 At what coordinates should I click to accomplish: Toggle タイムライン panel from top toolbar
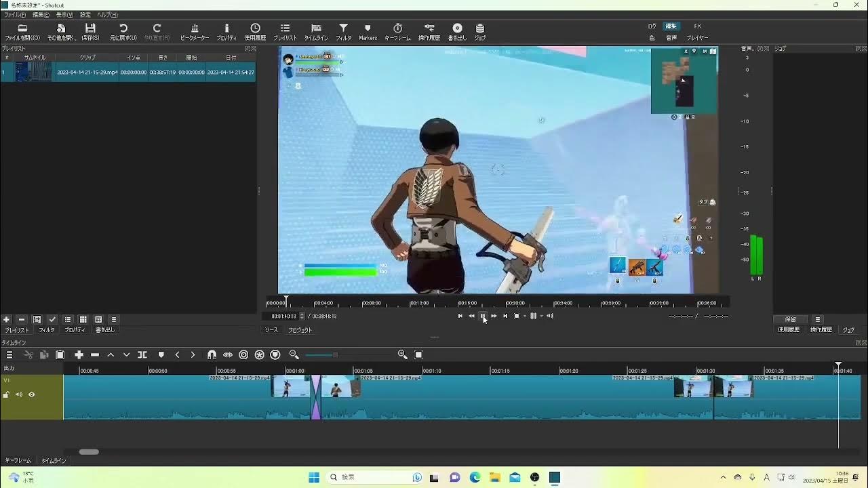click(x=316, y=32)
